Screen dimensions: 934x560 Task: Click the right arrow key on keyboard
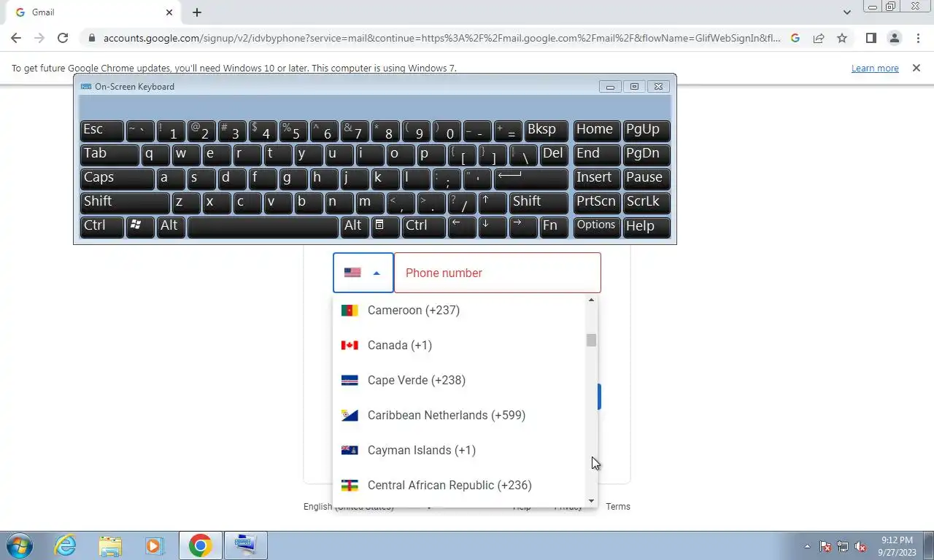click(x=522, y=226)
